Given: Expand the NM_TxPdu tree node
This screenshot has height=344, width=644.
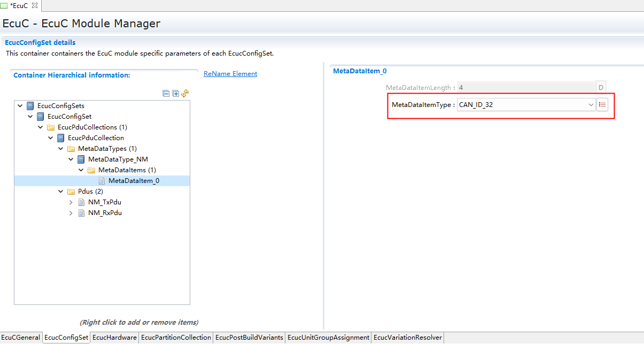Looking at the screenshot, I should click(x=71, y=202).
